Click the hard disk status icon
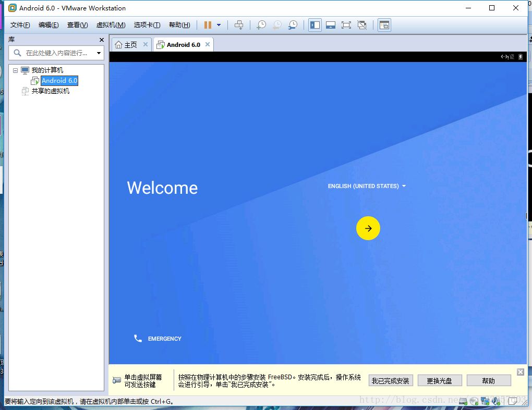Screen dimensions: 532x410 (x=463, y=402)
